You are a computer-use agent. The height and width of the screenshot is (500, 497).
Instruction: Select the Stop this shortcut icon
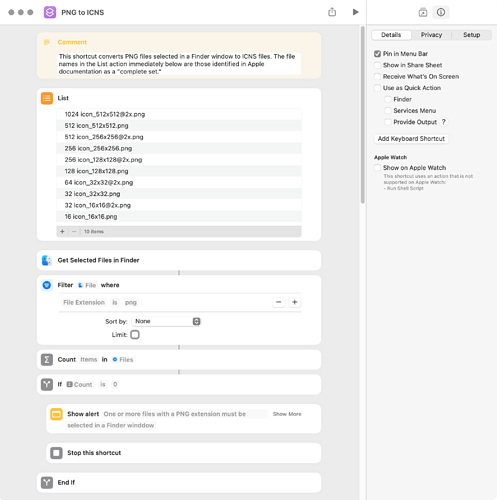[56, 453]
